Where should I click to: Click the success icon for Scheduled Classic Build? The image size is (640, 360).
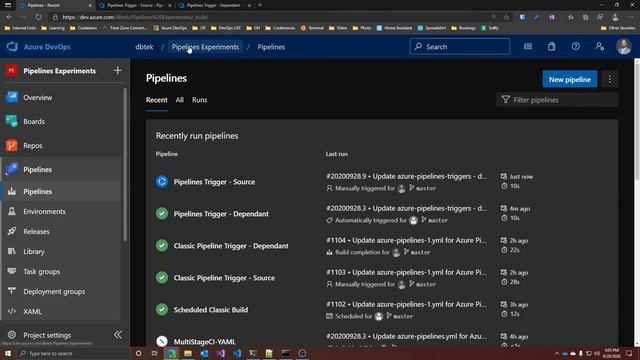(x=162, y=309)
